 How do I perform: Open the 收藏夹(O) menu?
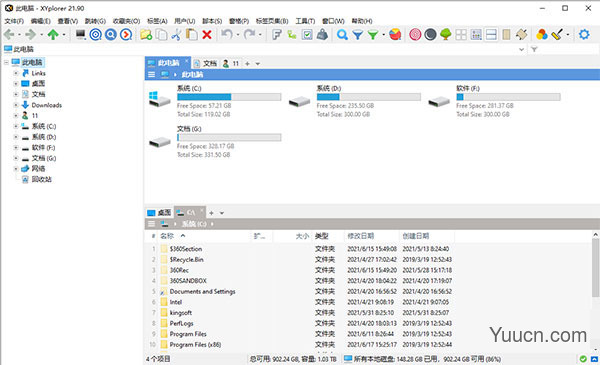tap(126, 21)
